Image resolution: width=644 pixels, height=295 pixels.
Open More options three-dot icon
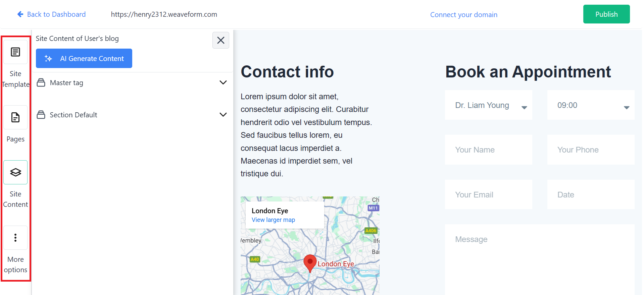click(15, 238)
